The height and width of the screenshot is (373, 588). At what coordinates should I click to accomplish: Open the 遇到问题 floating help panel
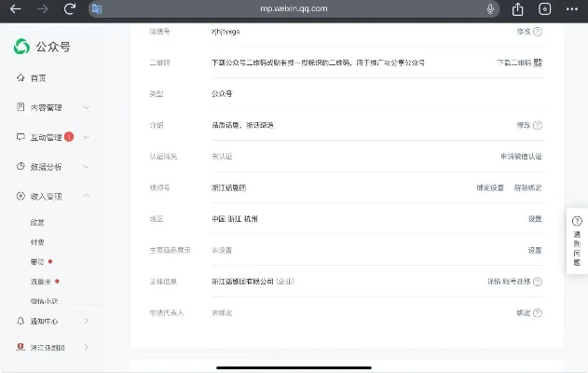point(577,241)
